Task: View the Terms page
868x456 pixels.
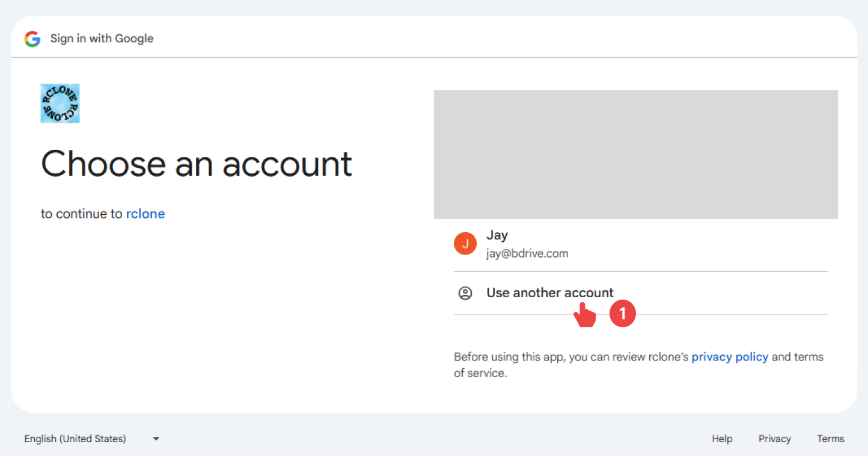Action: point(830,439)
